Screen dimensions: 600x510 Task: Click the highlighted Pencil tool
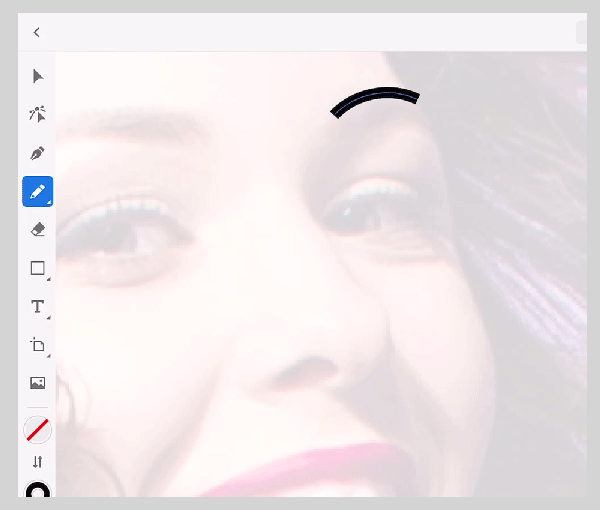pyautogui.click(x=38, y=191)
